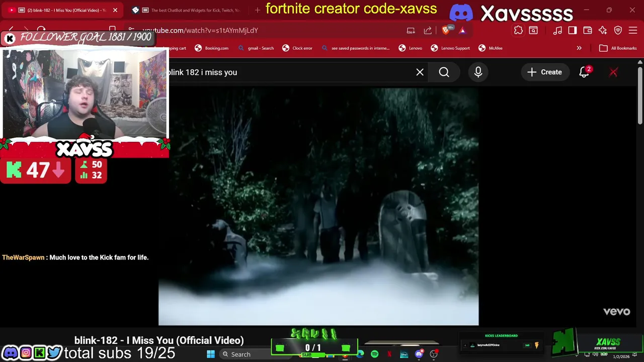Open the Lenovo Support bookmark
Image resolution: width=644 pixels, height=362 pixels.
[450, 48]
